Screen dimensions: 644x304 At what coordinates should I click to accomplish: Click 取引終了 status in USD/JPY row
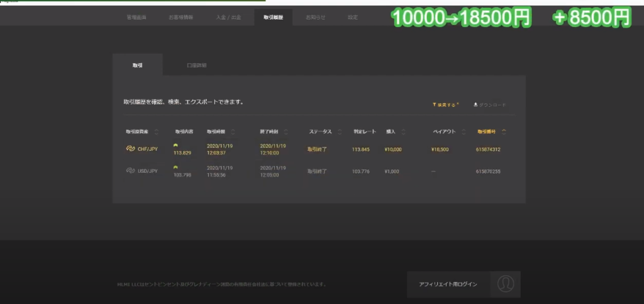(318, 171)
